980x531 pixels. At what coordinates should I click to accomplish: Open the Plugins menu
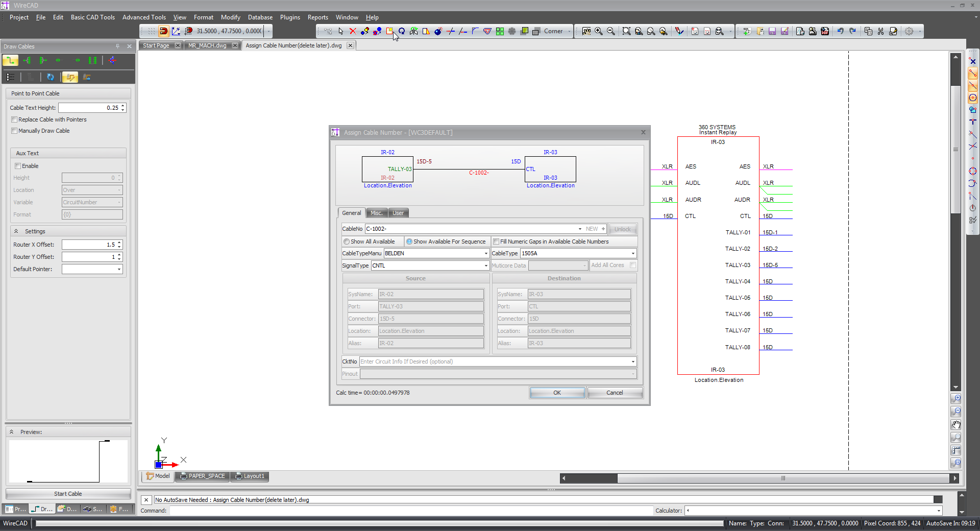pos(290,17)
